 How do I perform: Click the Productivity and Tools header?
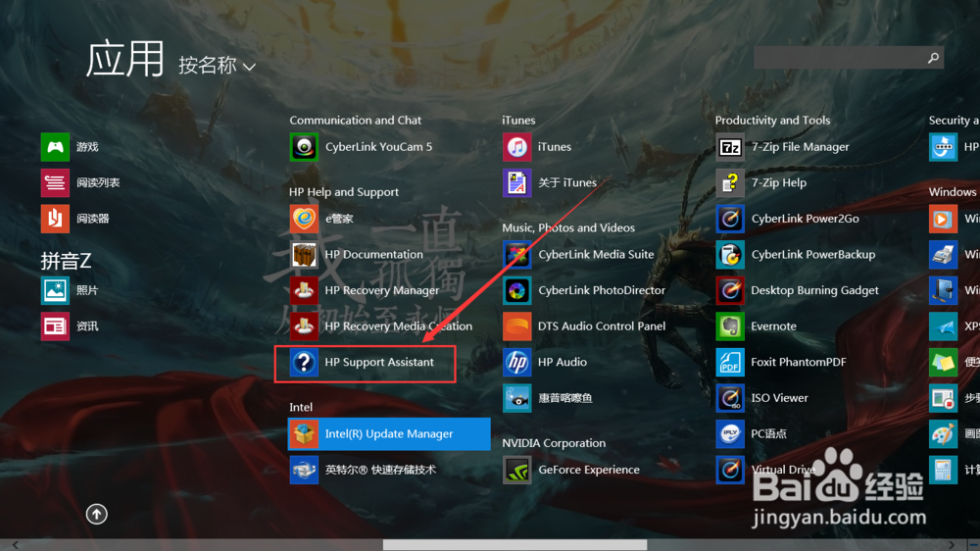point(772,120)
